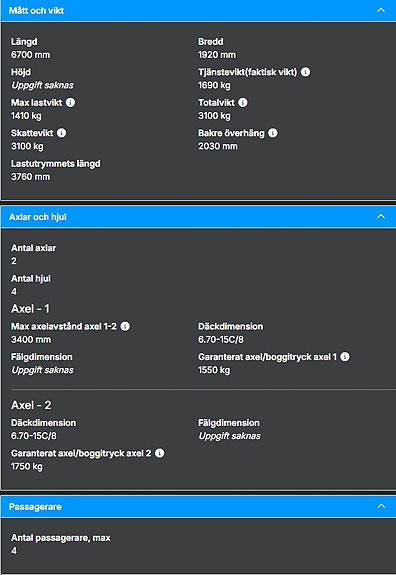Open info icon for Garanterat axel/boggitryck axel 1
Screen dimensions: 396x575
click(345, 356)
